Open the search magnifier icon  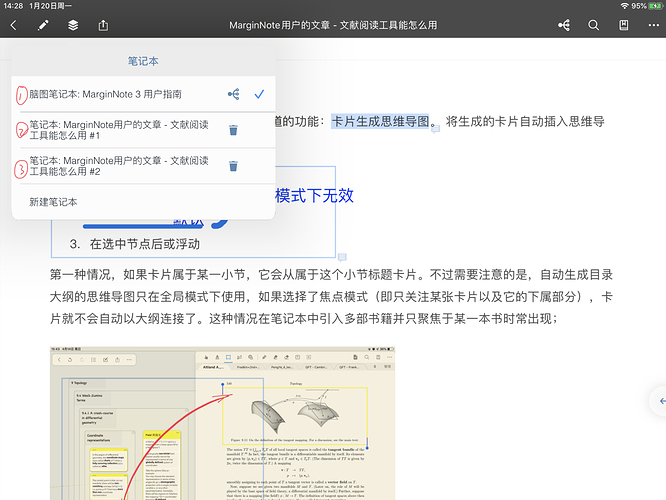point(594,25)
